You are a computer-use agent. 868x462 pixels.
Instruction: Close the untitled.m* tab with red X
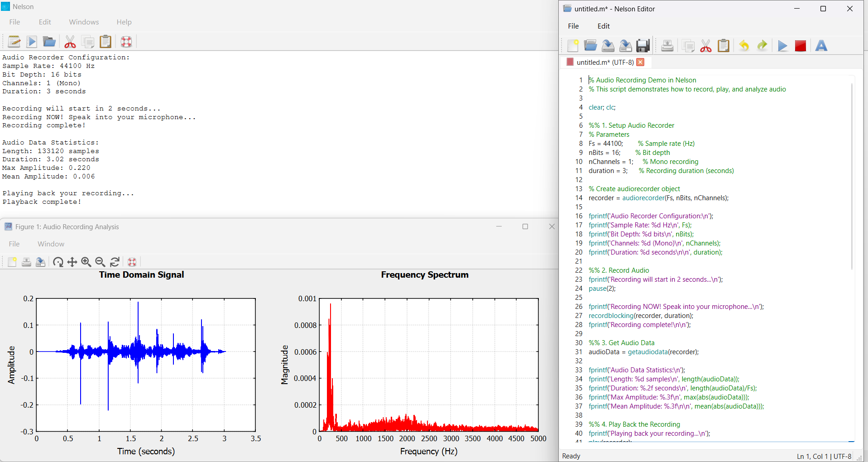(640, 62)
